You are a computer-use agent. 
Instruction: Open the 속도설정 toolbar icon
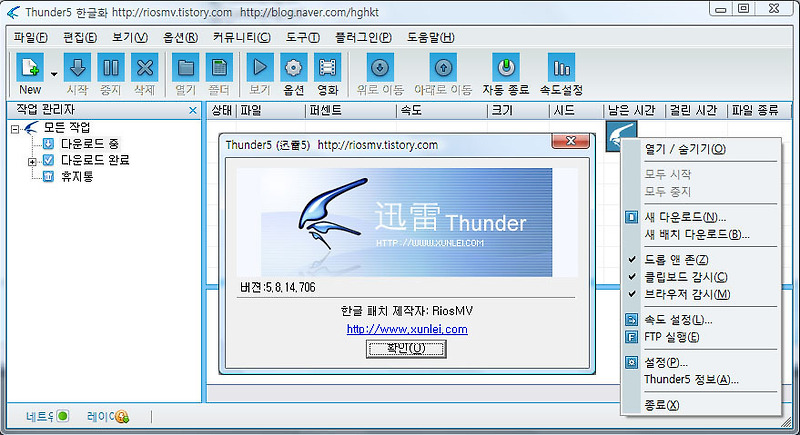point(561,68)
